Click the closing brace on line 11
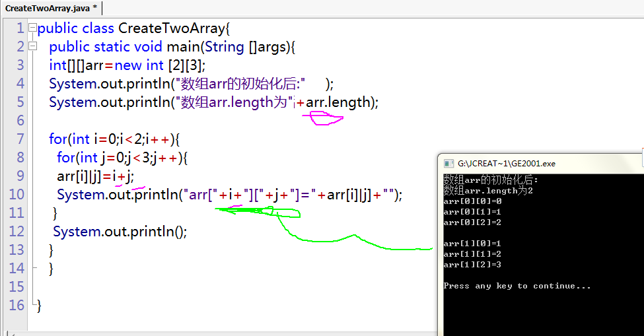Screen dimensions: 644x336 coord(55,213)
